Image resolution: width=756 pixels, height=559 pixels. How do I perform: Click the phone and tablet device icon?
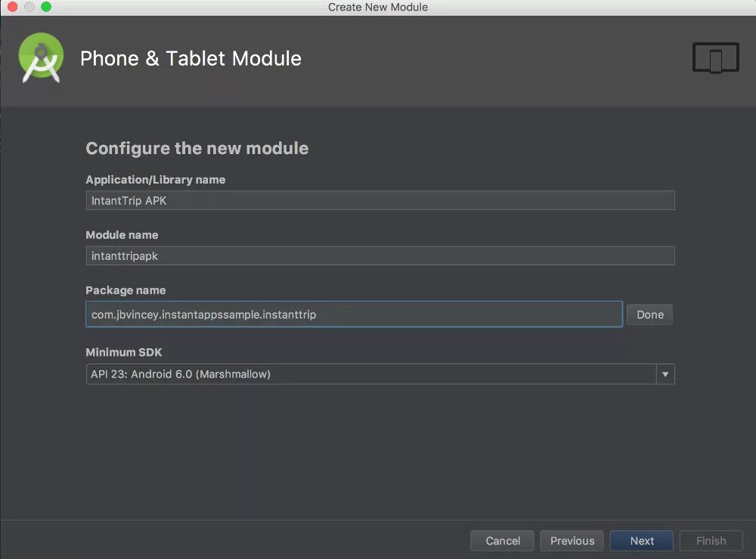pos(715,58)
